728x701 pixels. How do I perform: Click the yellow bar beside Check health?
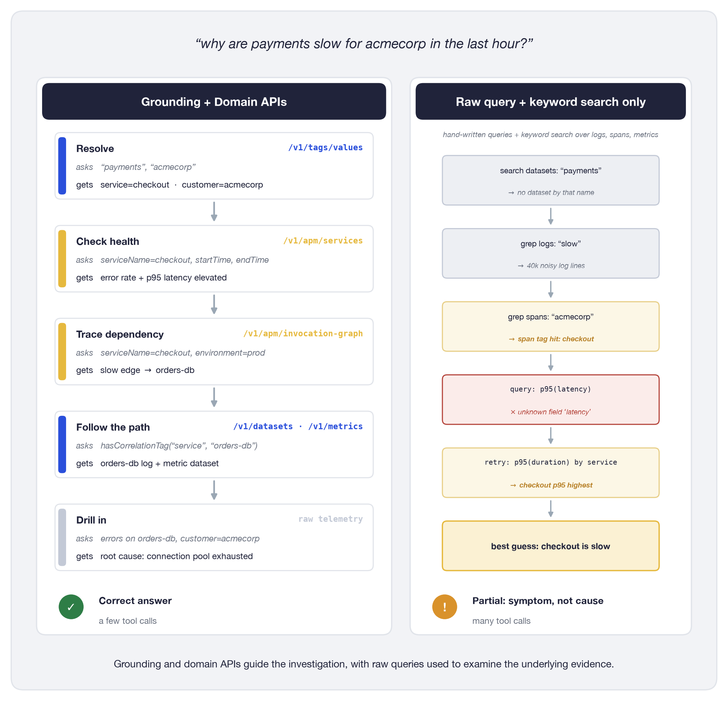(x=62, y=259)
